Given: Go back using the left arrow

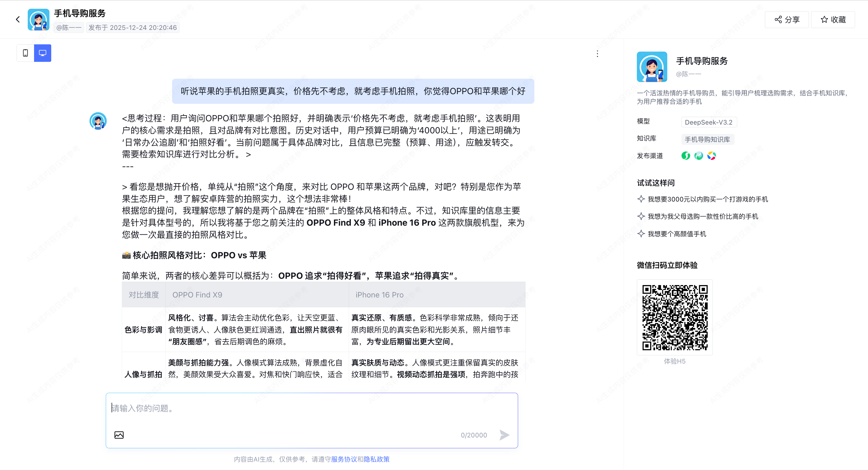Looking at the screenshot, I should point(18,20).
